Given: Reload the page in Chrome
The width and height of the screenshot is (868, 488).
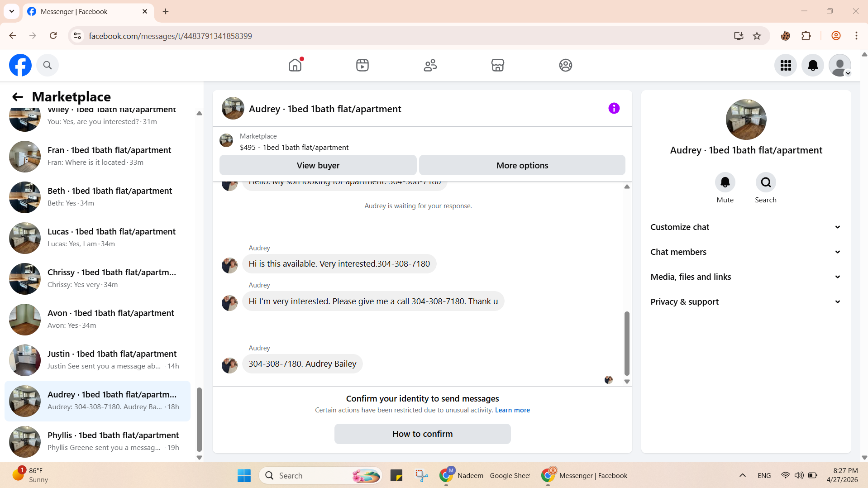Looking at the screenshot, I should 53,36.
